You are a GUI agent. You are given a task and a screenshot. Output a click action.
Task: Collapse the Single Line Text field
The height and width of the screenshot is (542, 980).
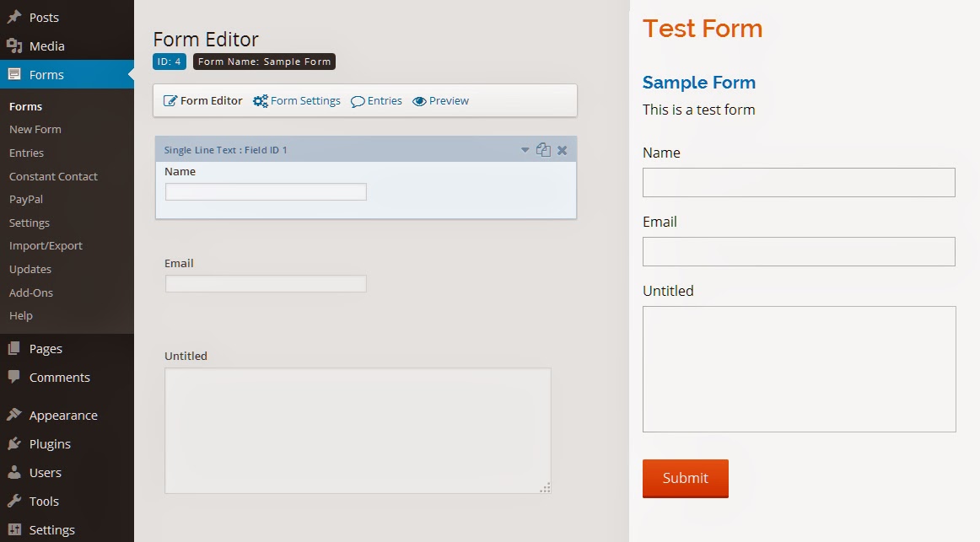(525, 149)
